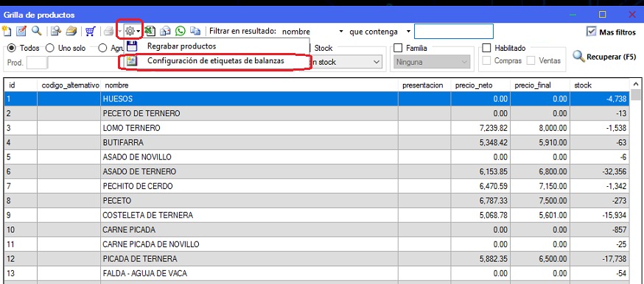Click the Recuperar (F5) button
This screenshot has width=644, height=284.
click(x=604, y=57)
